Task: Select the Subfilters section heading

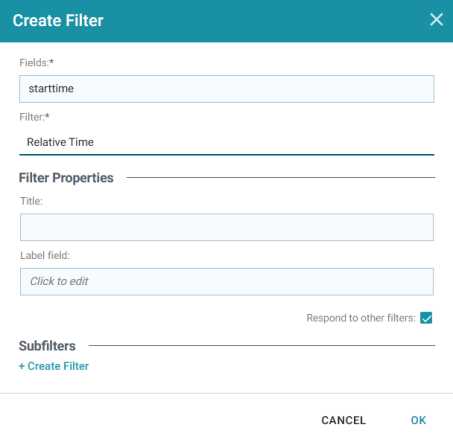Action: click(x=47, y=346)
